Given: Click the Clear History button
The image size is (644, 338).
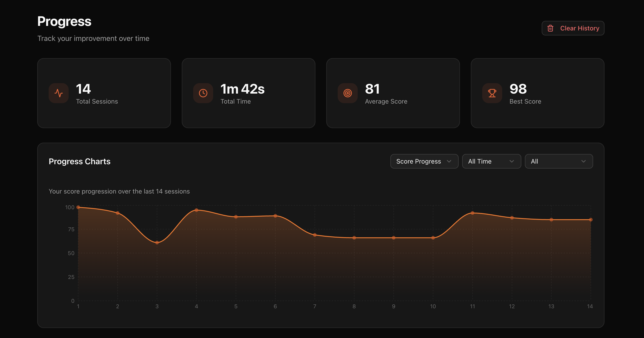Looking at the screenshot, I should click(573, 28).
